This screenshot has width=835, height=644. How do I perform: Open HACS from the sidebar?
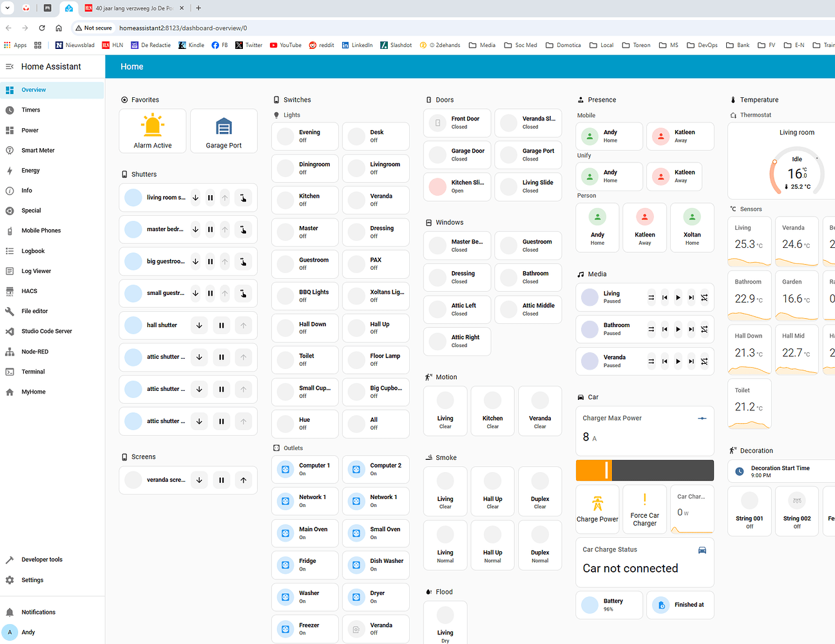[x=52, y=291]
